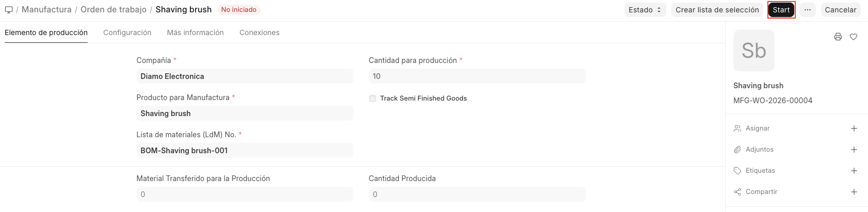Add an assignee using Asignar plus icon

[x=854, y=128]
